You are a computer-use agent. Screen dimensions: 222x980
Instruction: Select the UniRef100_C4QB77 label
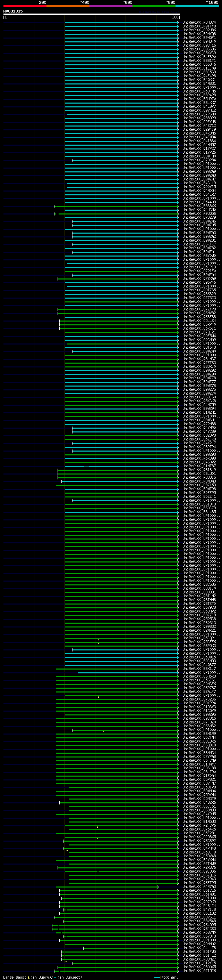coord(199,665)
